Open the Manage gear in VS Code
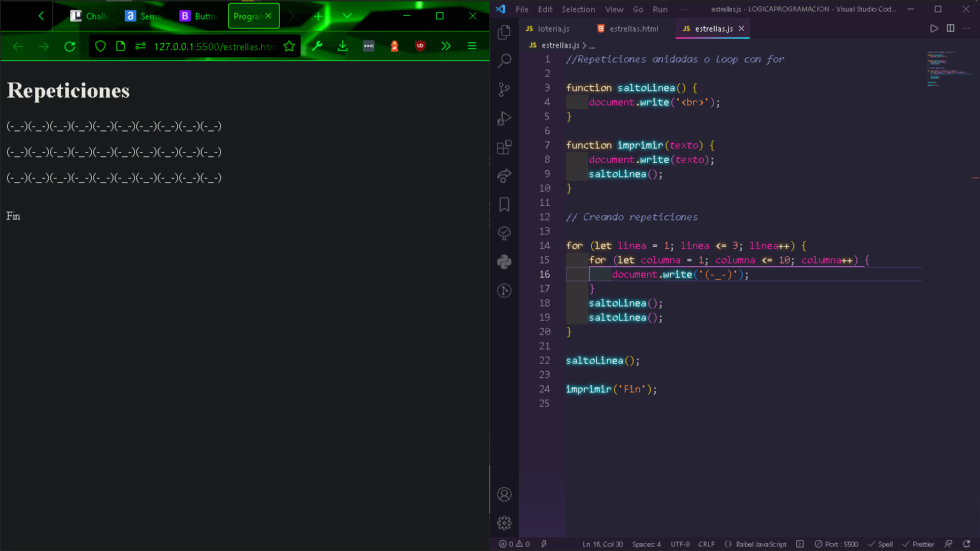980x551 pixels. point(504,522)
